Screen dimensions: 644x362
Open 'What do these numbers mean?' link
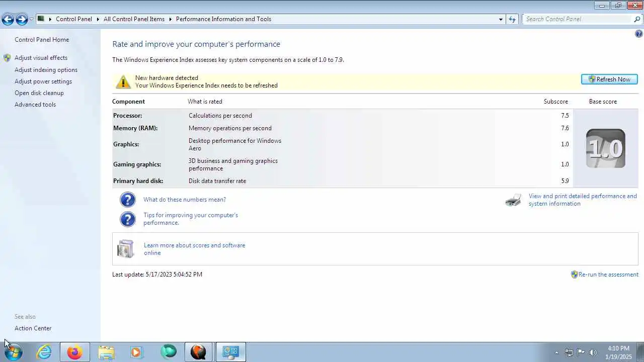[x=185, y=200]
